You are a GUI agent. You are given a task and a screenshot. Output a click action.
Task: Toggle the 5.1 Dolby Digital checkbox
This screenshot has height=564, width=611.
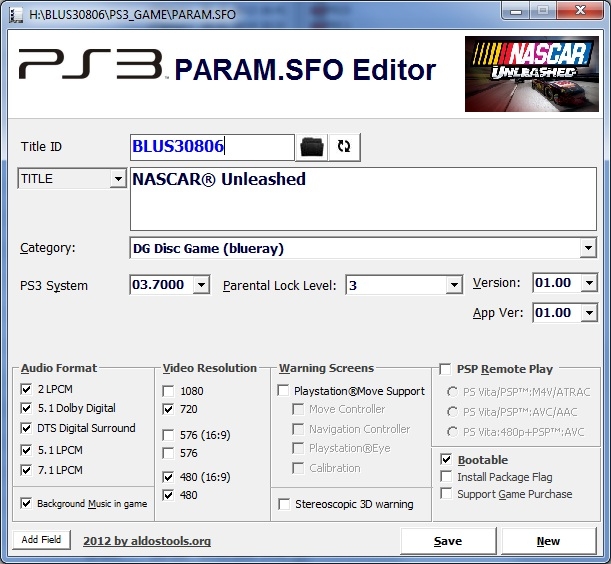tap(26, 408)
